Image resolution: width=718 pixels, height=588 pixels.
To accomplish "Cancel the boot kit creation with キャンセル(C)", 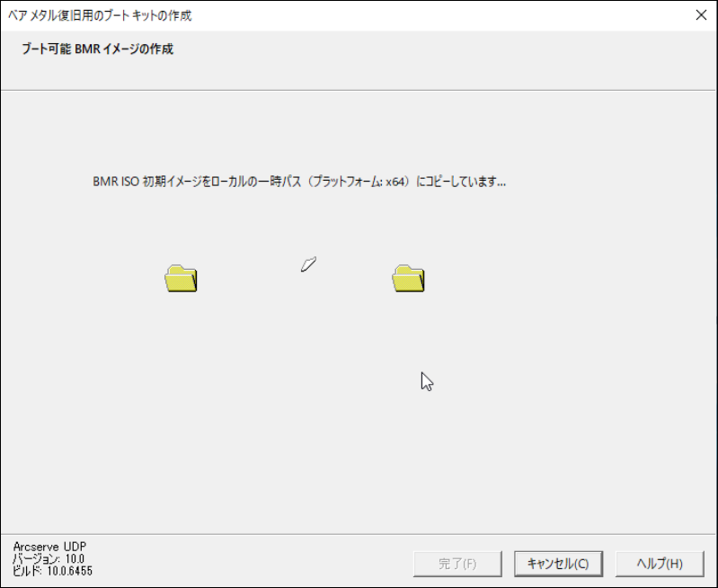I will (558, 564).
